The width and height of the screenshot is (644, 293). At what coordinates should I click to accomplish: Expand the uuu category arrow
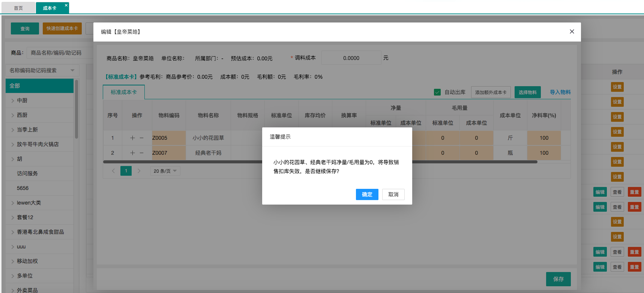coord(12,247)
